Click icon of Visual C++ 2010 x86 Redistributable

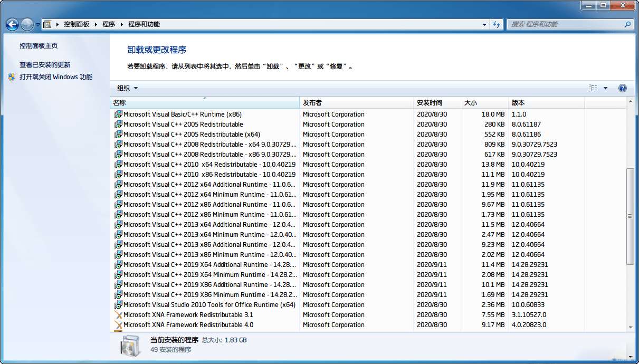118,174
